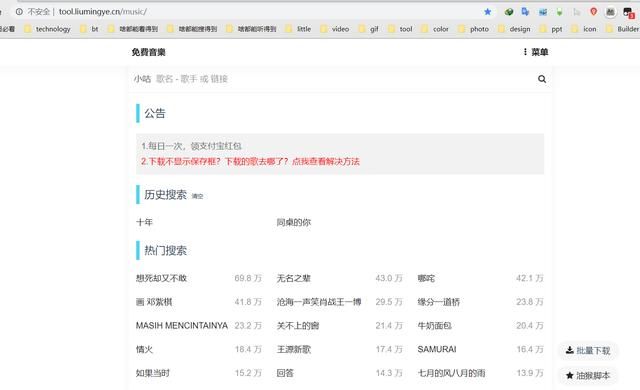Click the 免费音乐 site title

pyautogui.click(x=149, y=52)
